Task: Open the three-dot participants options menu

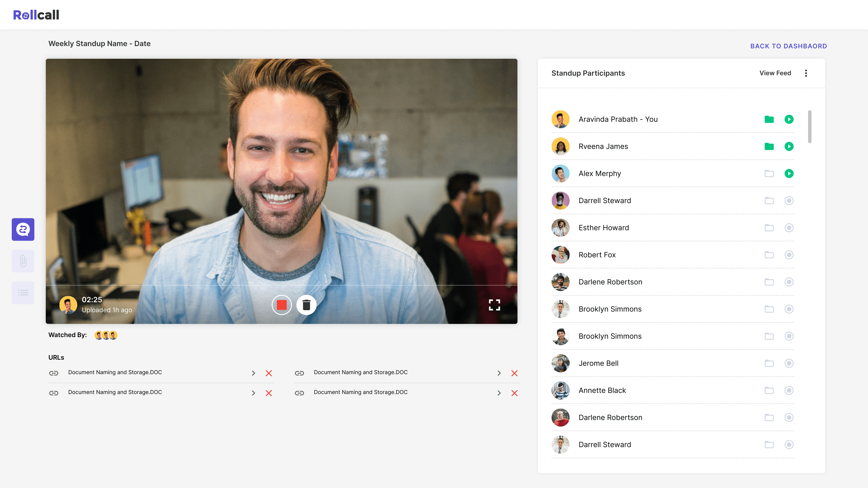Action: click(806, 73)
